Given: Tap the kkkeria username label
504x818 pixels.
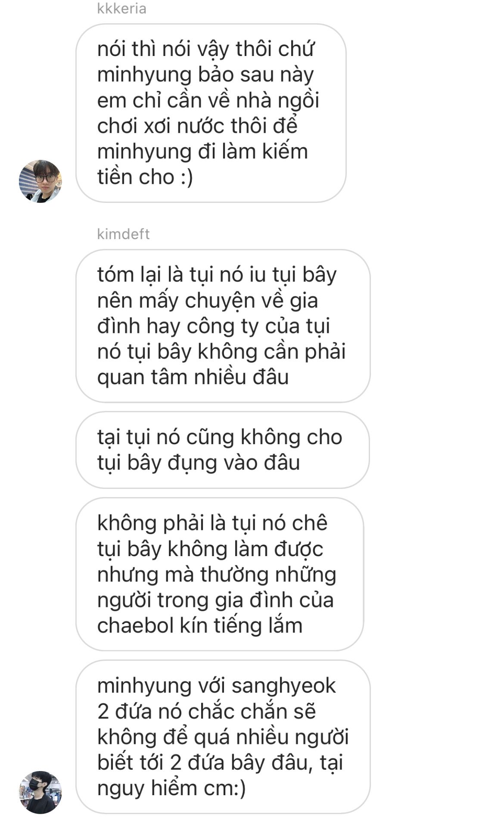Looking at the screenshot, I should click(121, 9).
